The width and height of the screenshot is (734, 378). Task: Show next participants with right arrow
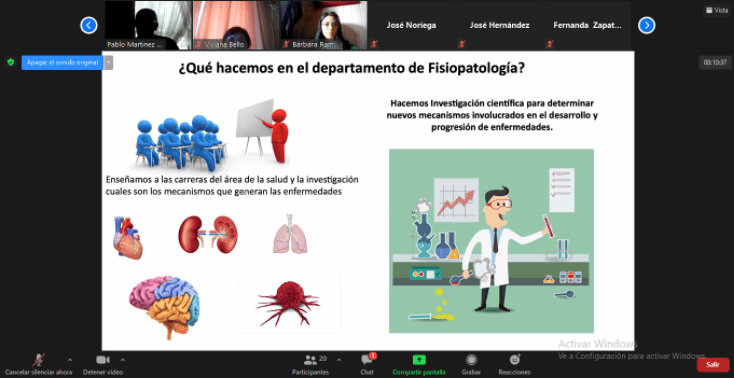(x=646, y=25)
